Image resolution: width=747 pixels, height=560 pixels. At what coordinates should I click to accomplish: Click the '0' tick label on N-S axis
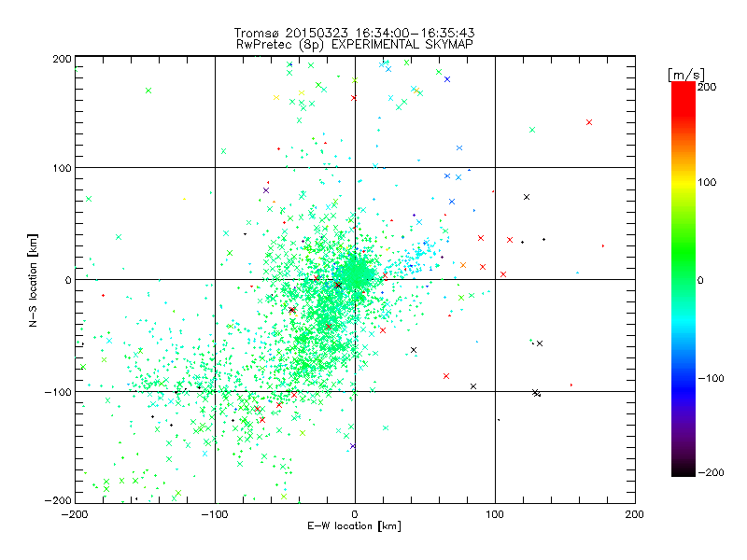(x=68, y=280)
